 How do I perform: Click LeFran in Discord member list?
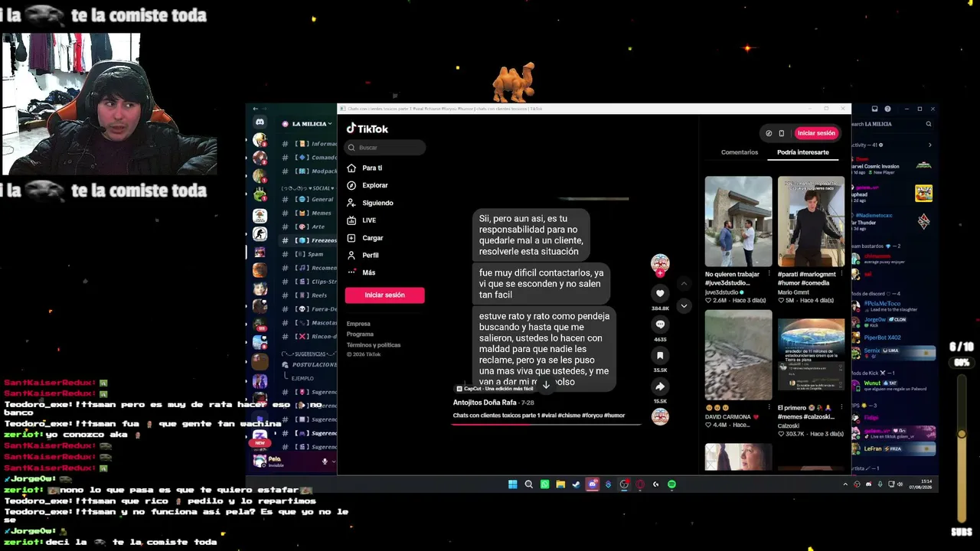point(893,448)
